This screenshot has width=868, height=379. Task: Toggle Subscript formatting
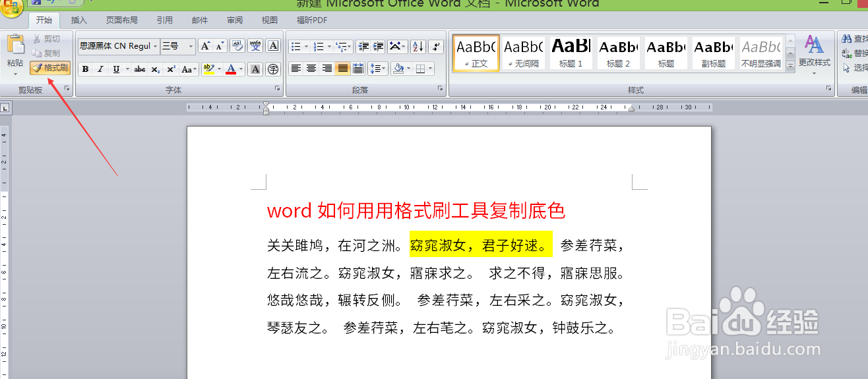tap(155, 69)
